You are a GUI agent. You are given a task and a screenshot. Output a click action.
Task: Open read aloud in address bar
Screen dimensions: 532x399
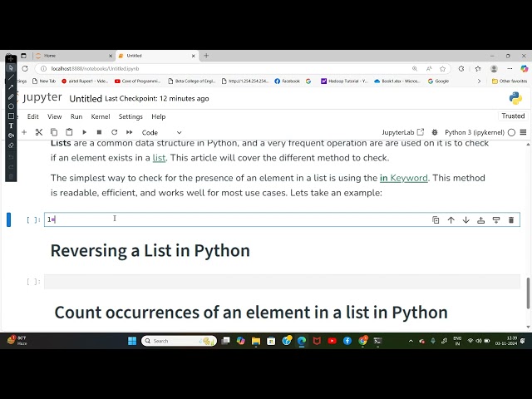429,68
